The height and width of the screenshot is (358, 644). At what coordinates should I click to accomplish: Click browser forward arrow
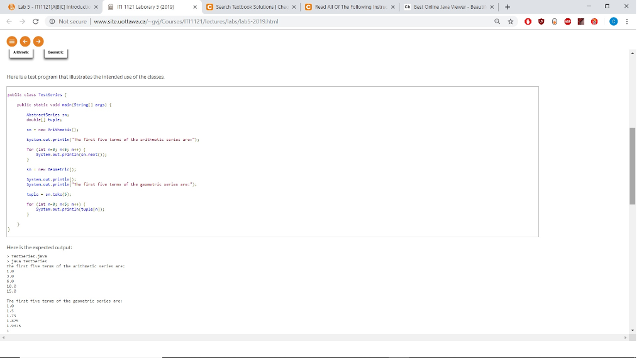(x=22, y=21)
